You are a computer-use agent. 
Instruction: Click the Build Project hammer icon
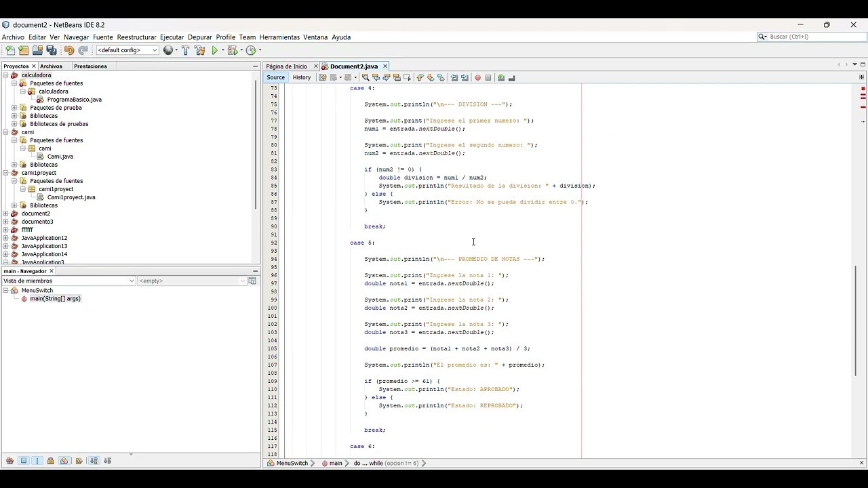pyautogui.click(x=185, y=50)
